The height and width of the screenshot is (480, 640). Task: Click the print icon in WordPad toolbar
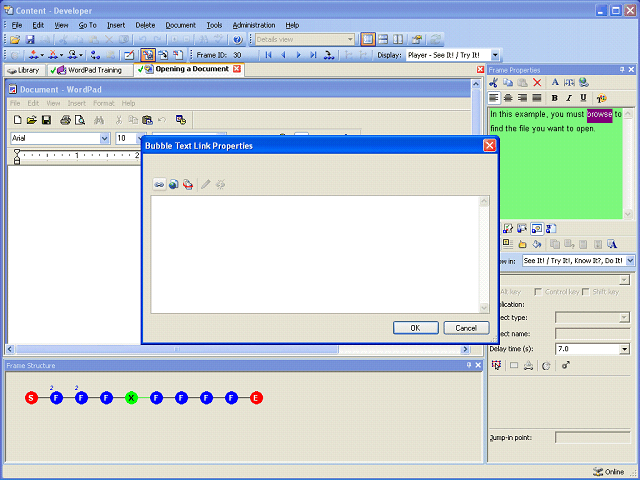click(65, 120)
